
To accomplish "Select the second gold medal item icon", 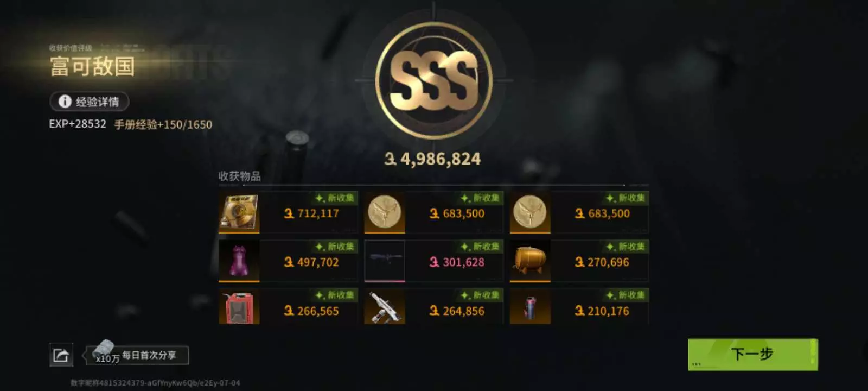I will click(x=530, y=212).
